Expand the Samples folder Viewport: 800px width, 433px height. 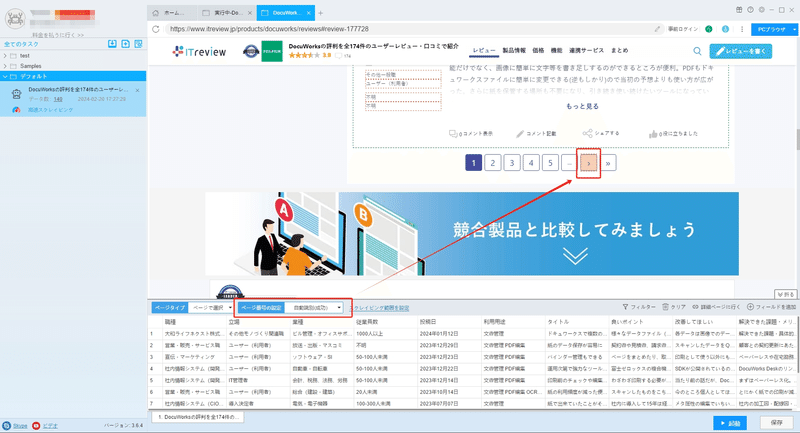(5, 66)
